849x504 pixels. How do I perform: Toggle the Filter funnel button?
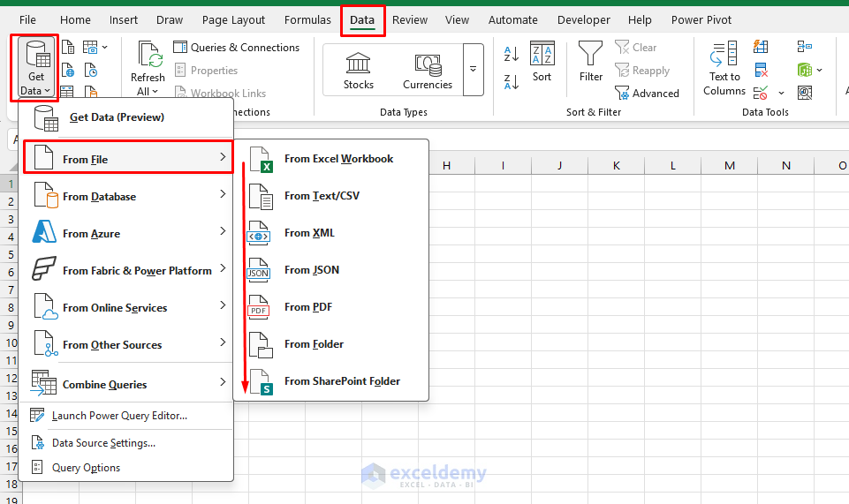(x=590, y=61)
